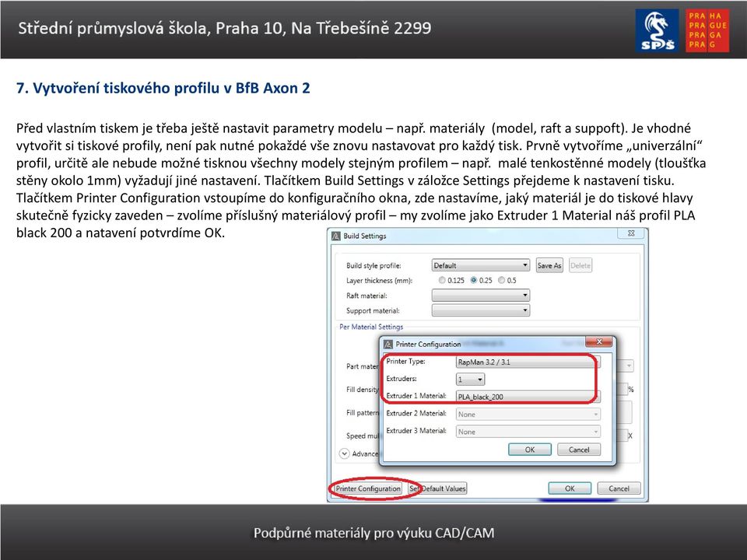This screenshot has width=747, height=560.
Task: Open the Extruder 3 Material dropdown
Action: (528, 432)
